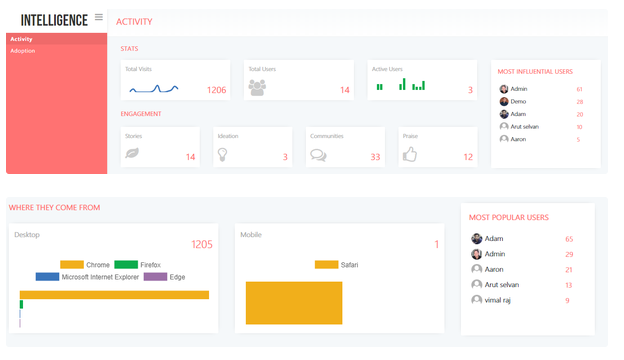Click the Total Users group icon
624x360 pixels.
(x=257, y=88)
